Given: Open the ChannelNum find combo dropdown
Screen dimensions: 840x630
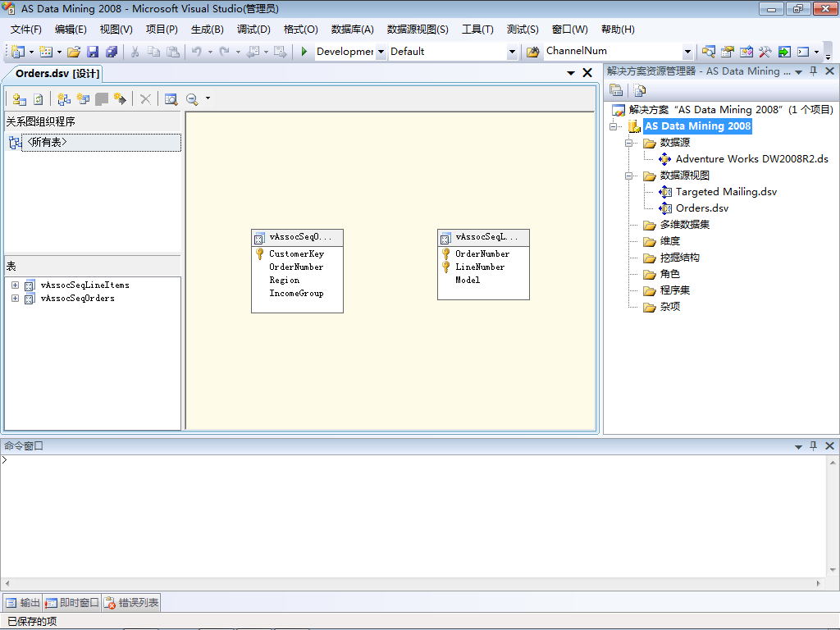Looking at the screenshot, I should pos(687,52).
